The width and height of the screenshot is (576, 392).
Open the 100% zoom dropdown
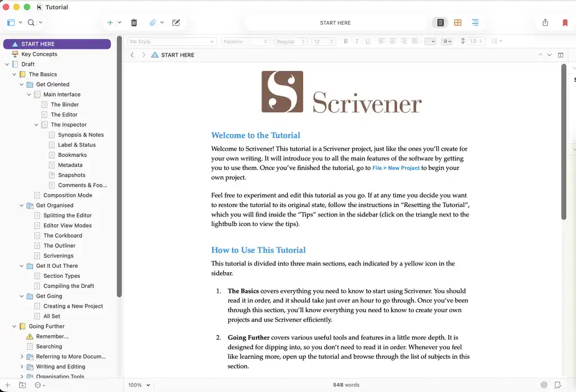(x=139, y=385)
